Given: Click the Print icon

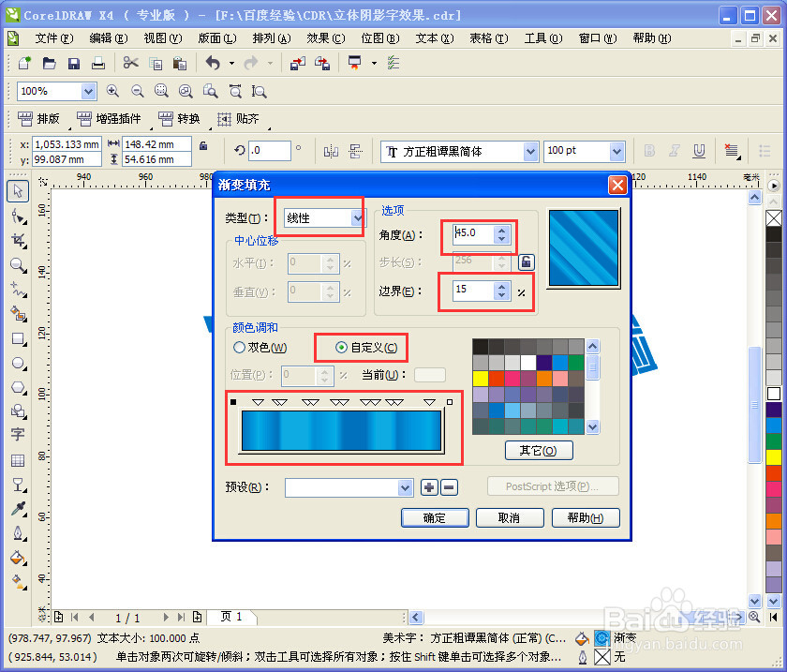Looking at the screenshot, I should [x=98, y=64].
